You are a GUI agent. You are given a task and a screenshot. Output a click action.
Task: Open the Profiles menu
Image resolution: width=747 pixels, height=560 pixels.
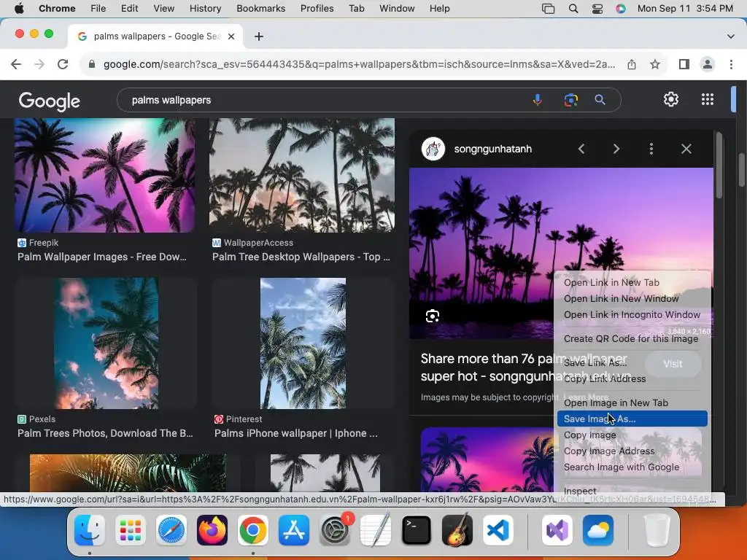(317, 9)
